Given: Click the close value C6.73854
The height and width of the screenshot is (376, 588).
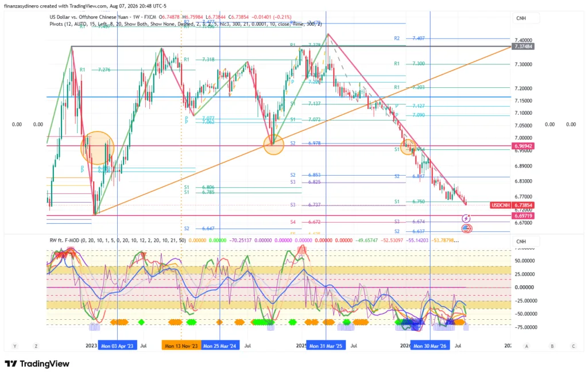Looking at the screenshot, I should pyautogui.click(x=238, y=17).
